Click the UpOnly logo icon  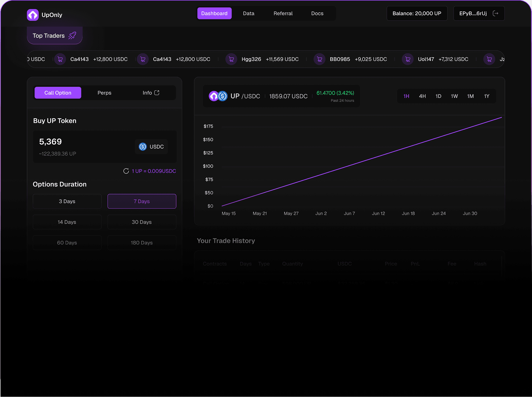click(x=33, y=15)
